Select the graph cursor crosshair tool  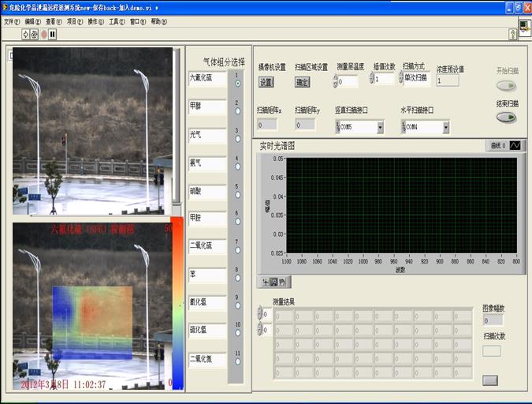[264, 282]
